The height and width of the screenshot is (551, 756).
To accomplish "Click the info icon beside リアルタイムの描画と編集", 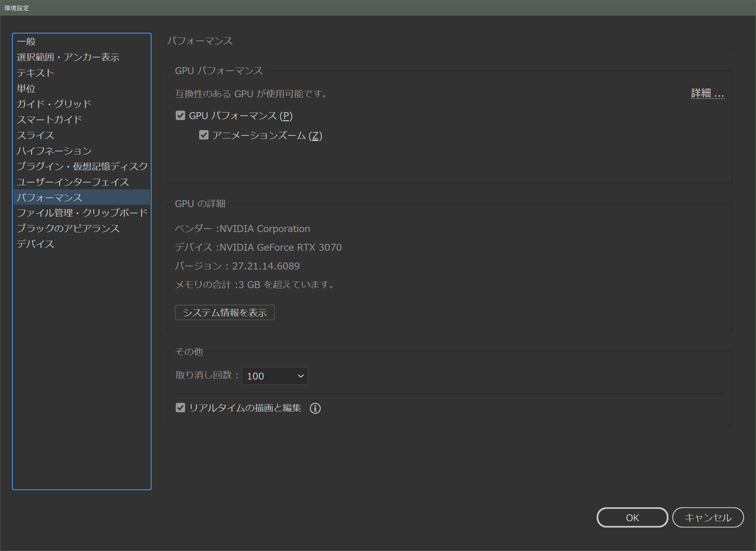I will [315, 408].
